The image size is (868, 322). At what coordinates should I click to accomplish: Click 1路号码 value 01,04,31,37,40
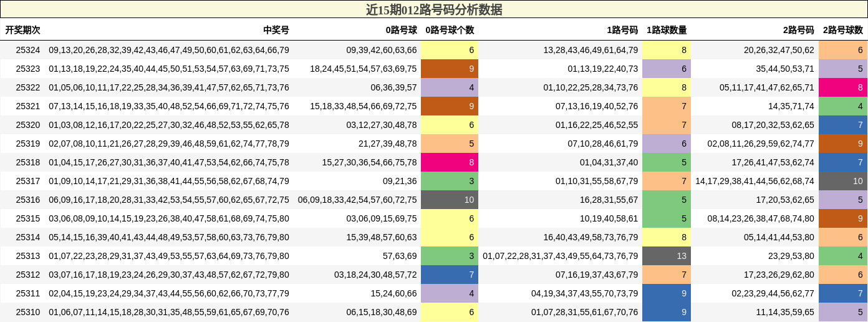click(x=609, y=162)
